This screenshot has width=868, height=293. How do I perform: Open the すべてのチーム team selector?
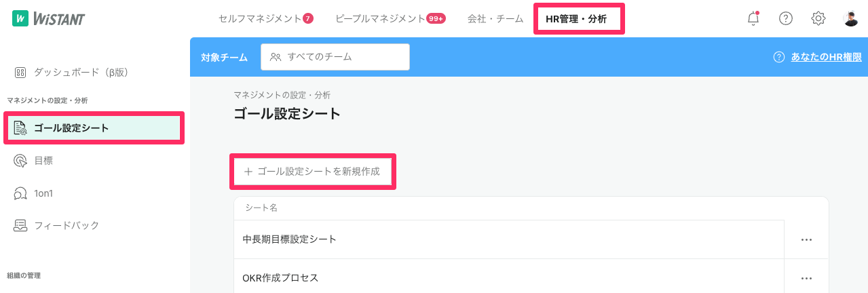[335, 57]
